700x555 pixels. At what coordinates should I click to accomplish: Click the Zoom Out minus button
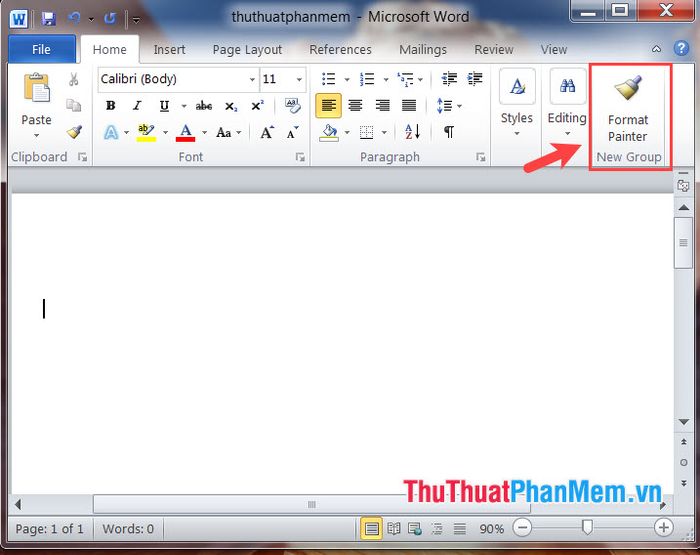tap(522, 528)
